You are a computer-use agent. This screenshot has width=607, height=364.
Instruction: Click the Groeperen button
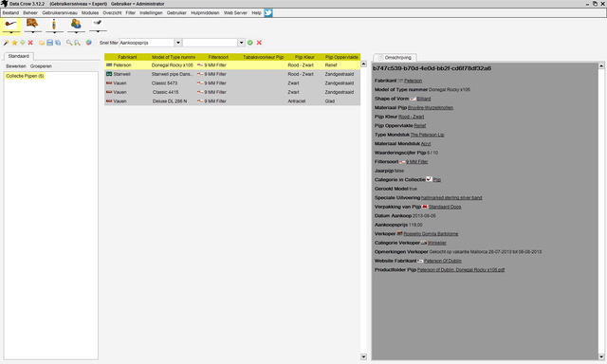(x=41, y=66)
